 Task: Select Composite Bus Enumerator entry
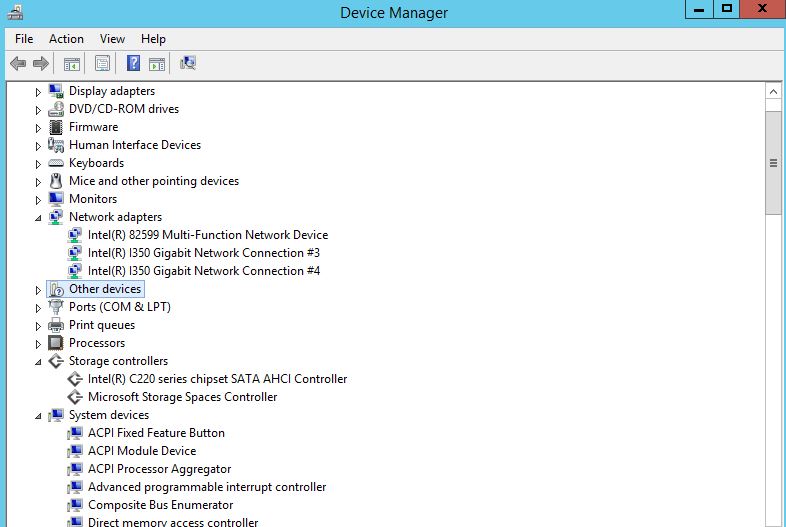(x=160, y=505)
